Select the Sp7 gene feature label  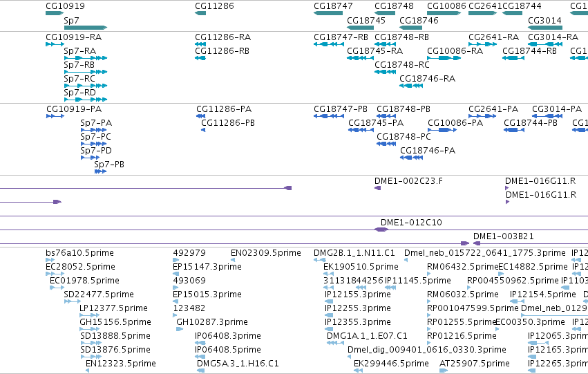pyautogui.click(x=71, y=20)
